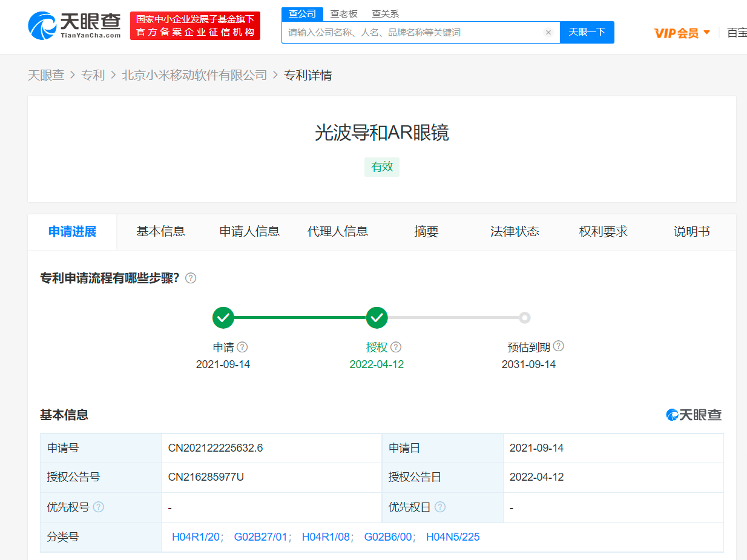Open help icon beside 专利申请流程有哪些步骤
The height and width of the screenshot is (560, 747).
click(x=191, y=278)
